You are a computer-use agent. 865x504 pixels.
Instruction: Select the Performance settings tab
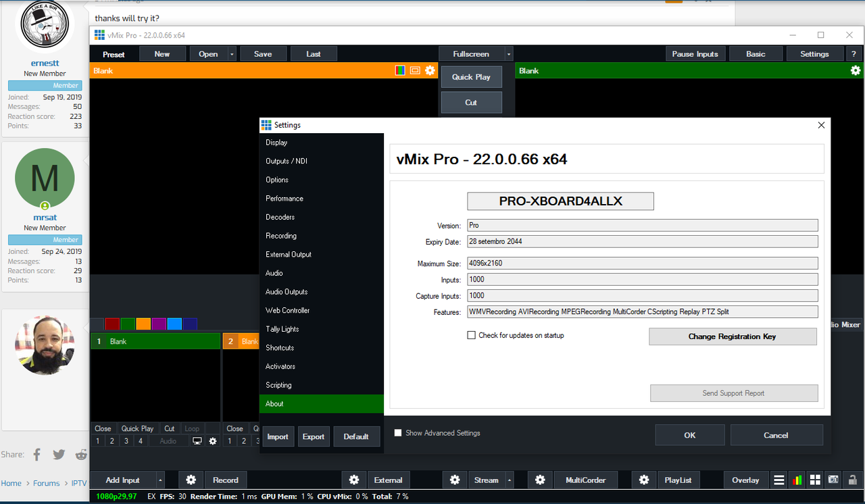tap(322, 199)
